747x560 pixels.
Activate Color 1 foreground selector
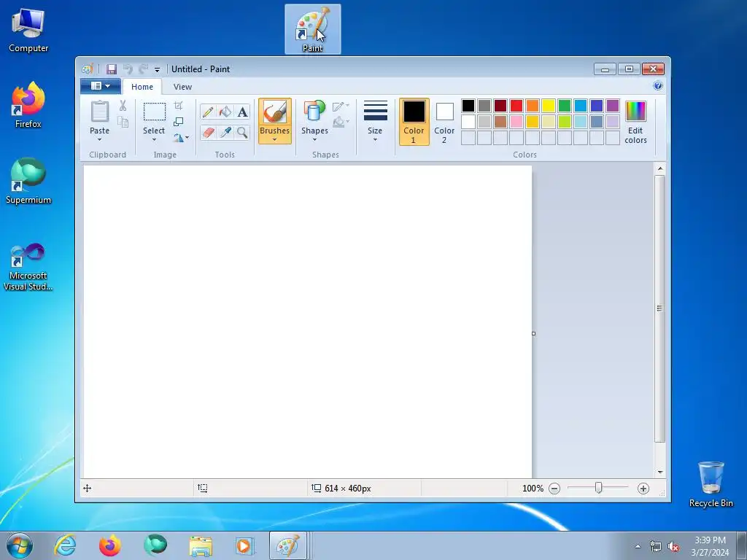pos(414,122)
